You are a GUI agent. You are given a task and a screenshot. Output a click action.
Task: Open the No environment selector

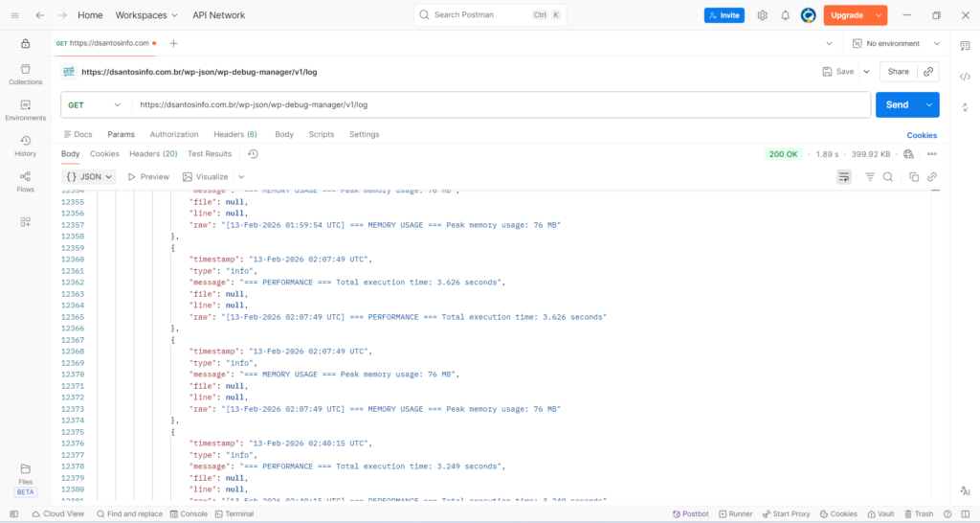(x=891, y=44)
